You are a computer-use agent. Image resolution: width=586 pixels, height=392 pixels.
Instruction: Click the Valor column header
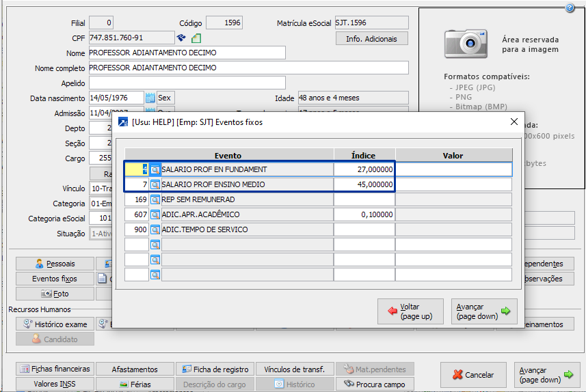tap(454, 155)
